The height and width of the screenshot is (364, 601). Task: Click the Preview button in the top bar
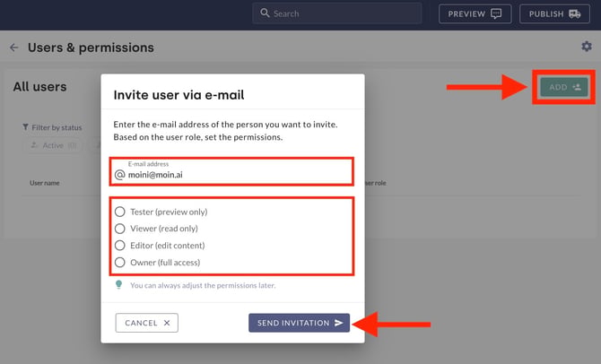coord(475,13)
